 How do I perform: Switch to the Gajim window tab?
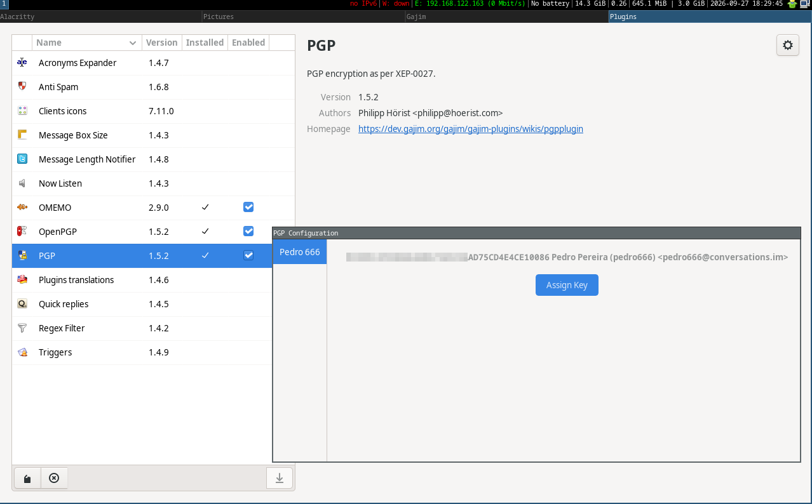coord(506,17)
